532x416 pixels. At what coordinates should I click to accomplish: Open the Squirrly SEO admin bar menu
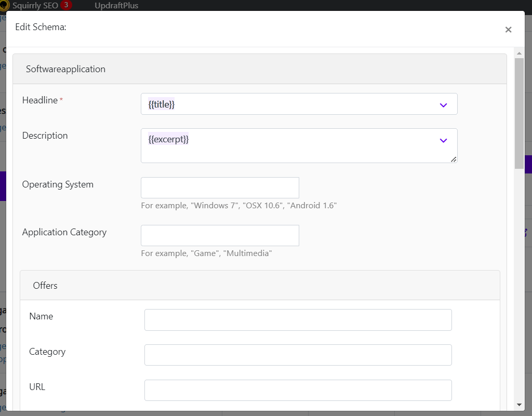point(35,5)
